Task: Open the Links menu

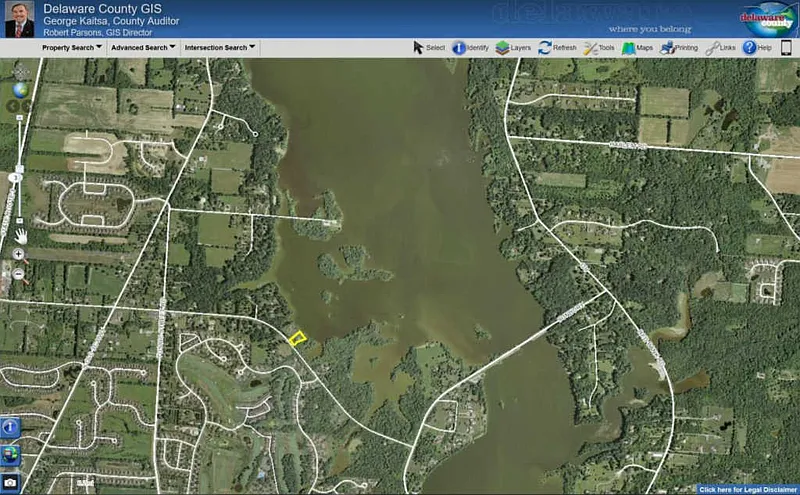Action: pos(720,47)
